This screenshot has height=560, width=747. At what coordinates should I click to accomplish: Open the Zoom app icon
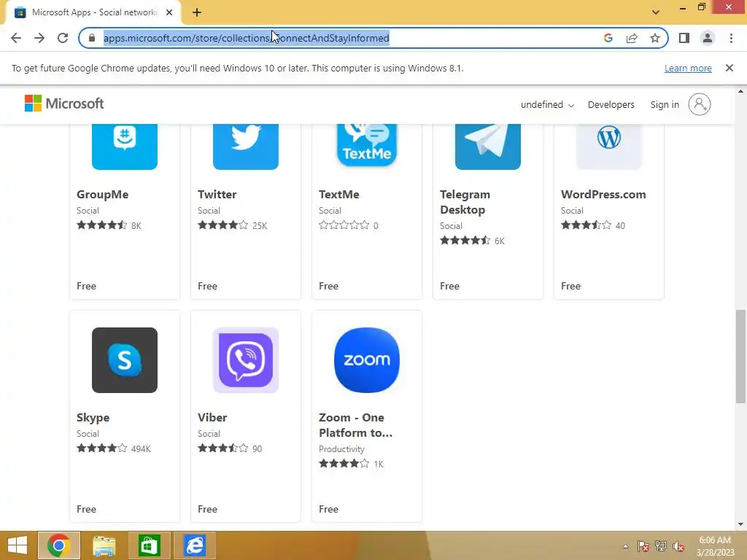(366, 360)
